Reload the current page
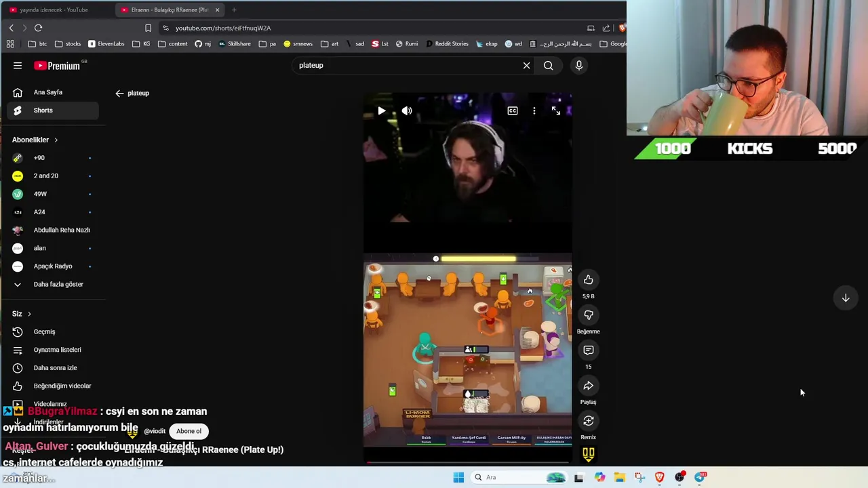The height and width of the screenshot is (488, 868). pos(38,28)
